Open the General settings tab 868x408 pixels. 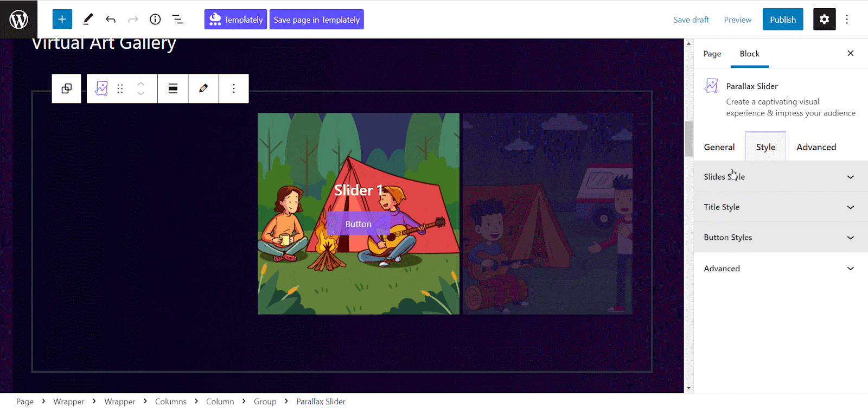click(x=719, y=147)
